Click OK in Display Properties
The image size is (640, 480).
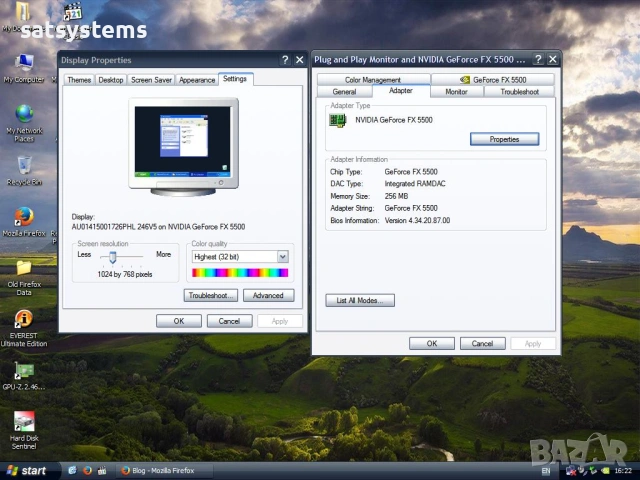179,321
